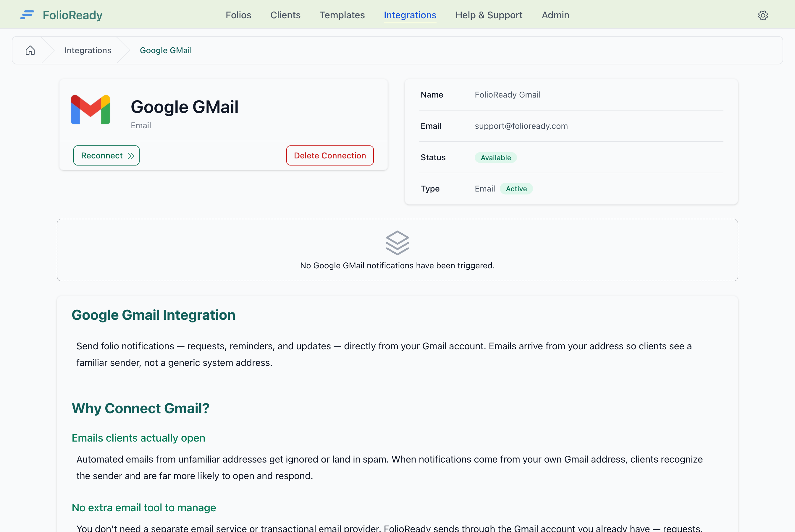Click the Available status badge
Viewport: 795px width, 532px height.
click(496, 158)
